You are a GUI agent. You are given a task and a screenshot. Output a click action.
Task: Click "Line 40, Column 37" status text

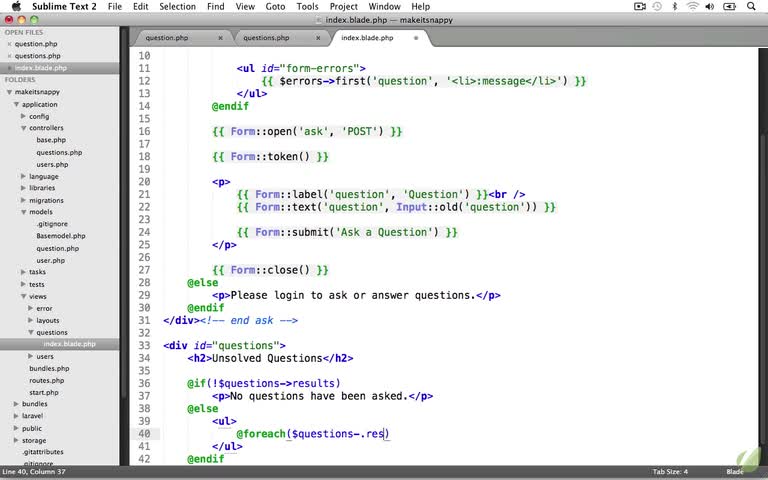pos(34,472)
